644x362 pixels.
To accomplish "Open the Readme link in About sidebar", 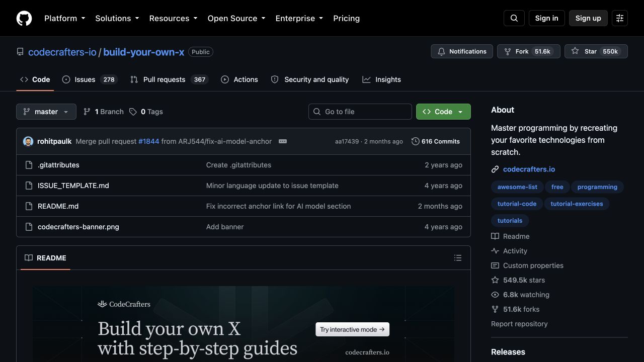I will coord(511,236).
